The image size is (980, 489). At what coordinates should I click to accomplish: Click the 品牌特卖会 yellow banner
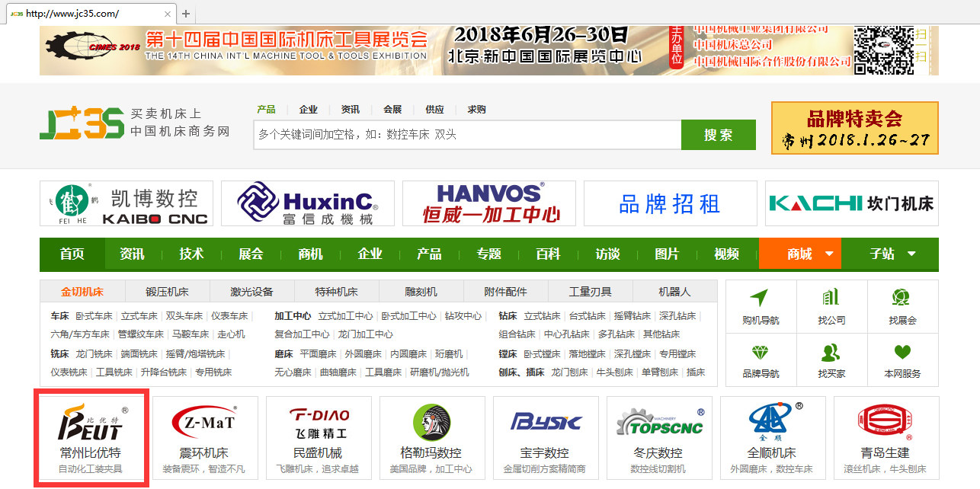click(x=854, y=128)
